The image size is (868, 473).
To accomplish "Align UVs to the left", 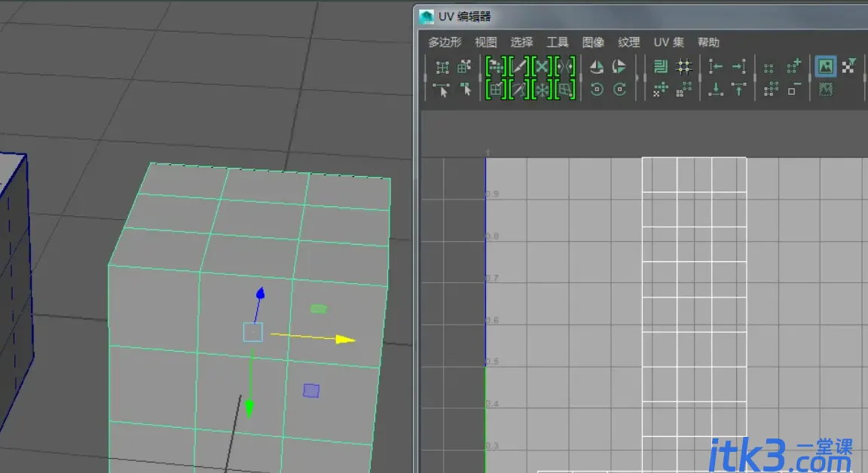I will coord(716,67).
